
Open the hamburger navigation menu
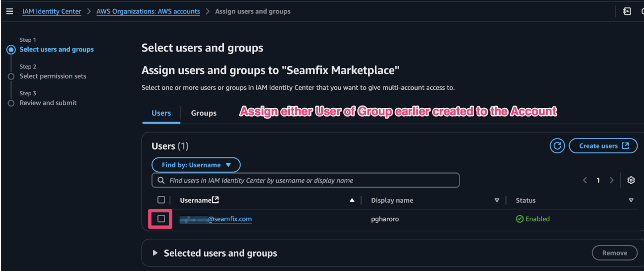coord(9,11)
